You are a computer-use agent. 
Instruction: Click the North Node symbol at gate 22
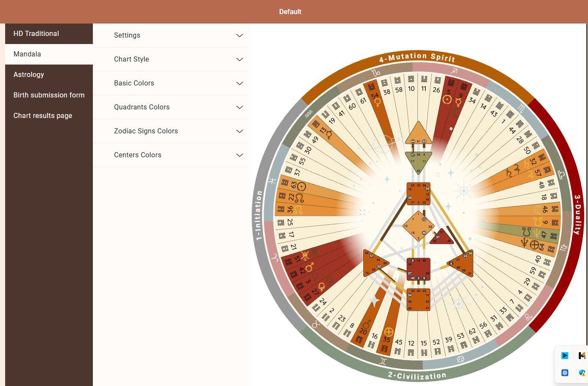(x=299, y=198)
